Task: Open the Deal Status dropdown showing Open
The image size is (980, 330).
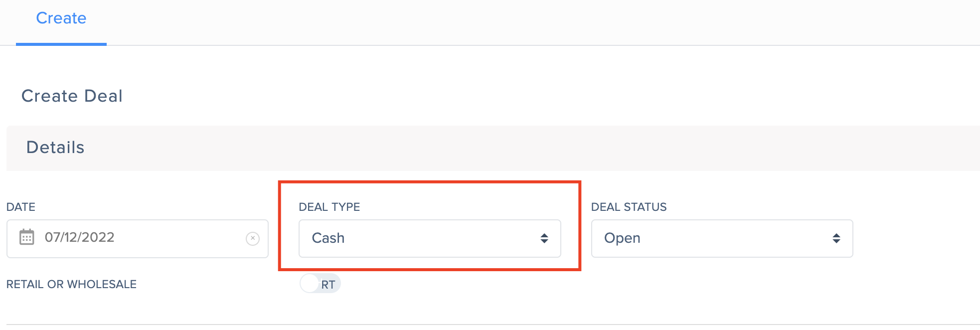Action: (x=722, y=238)
